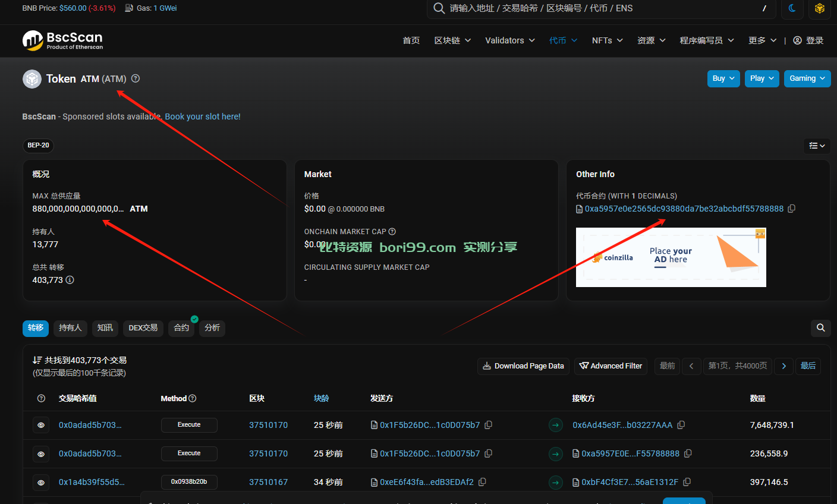This screenshot has width=837, height=504.
Task: Switch to the 持有人 tab
Action: coord(70,328)
